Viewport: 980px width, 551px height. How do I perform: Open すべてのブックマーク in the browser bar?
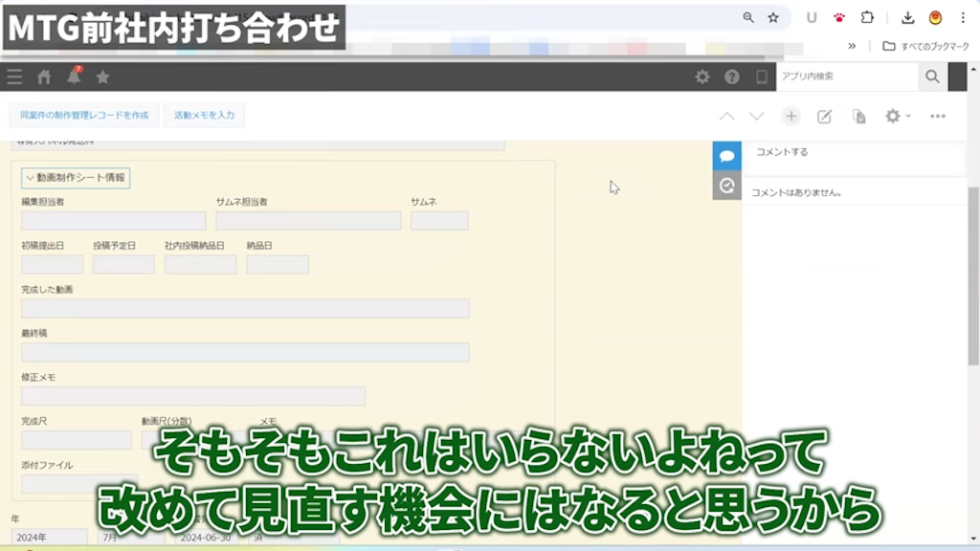click(x=924, y=45)
